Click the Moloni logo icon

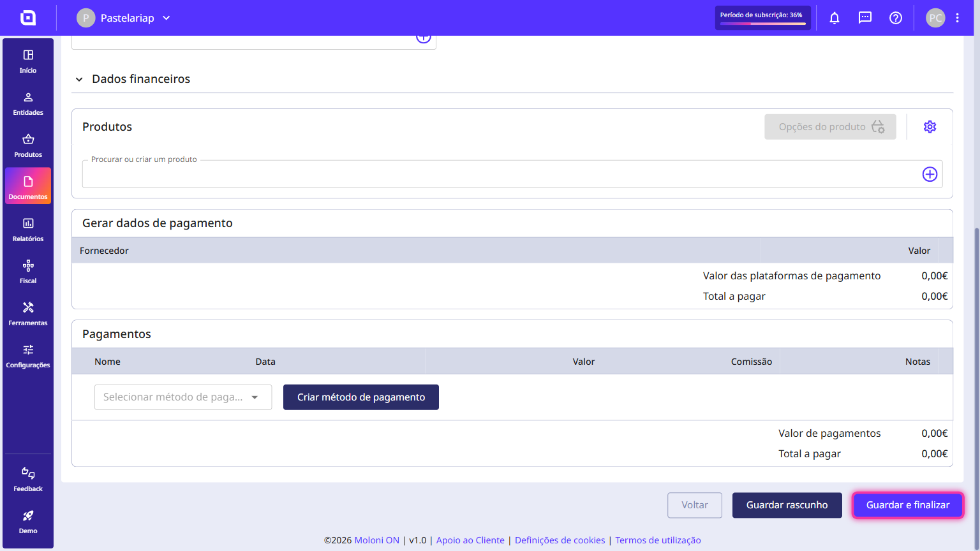pos(28,18)
